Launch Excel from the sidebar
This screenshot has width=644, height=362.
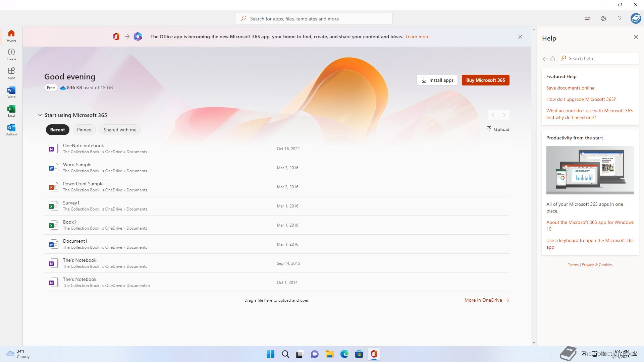tap(11, 111)
